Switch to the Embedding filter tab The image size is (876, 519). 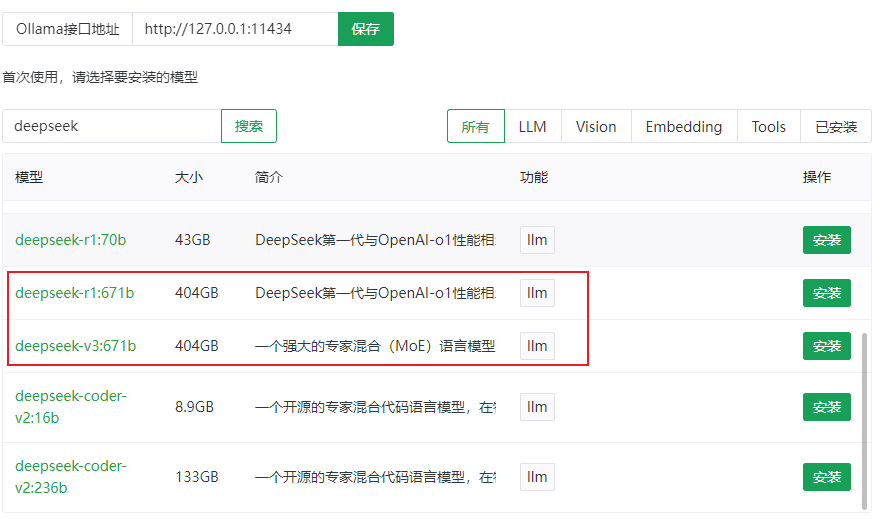(684, 127)
